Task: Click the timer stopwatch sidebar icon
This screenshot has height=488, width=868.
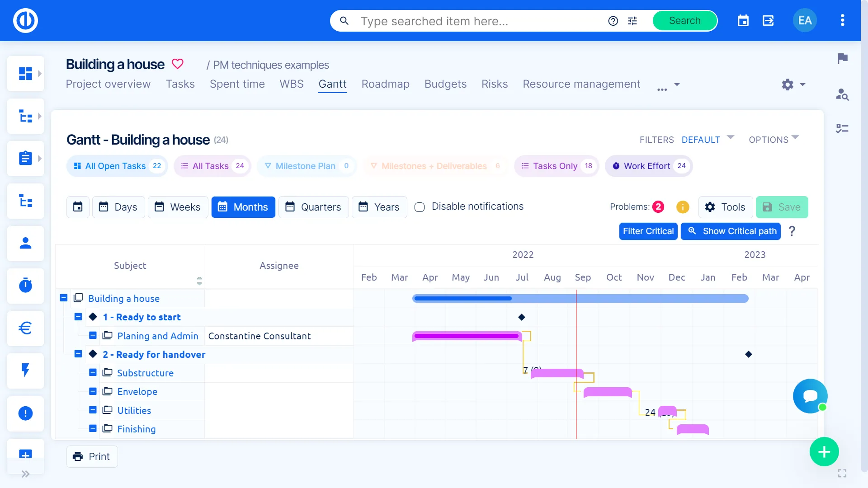Action: pyautogui.click(x=25, y=286)
